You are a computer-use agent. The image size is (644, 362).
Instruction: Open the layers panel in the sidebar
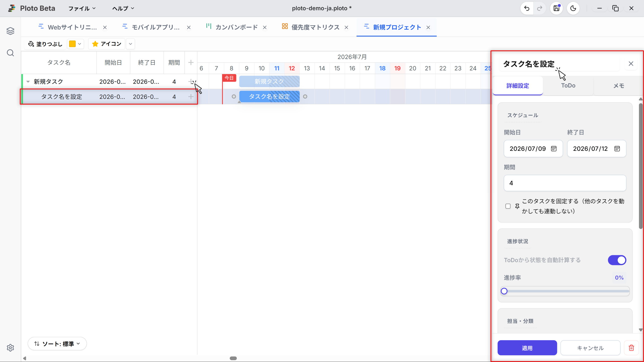10,31
